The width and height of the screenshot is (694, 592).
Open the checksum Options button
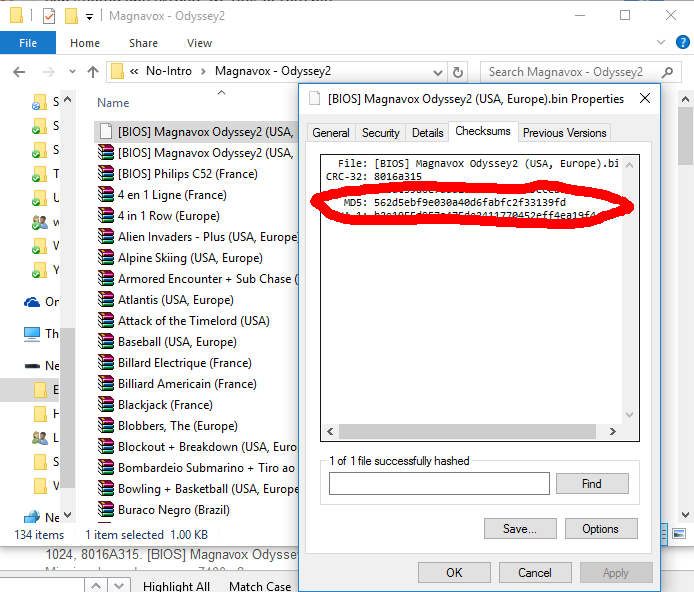coord(601,529)
